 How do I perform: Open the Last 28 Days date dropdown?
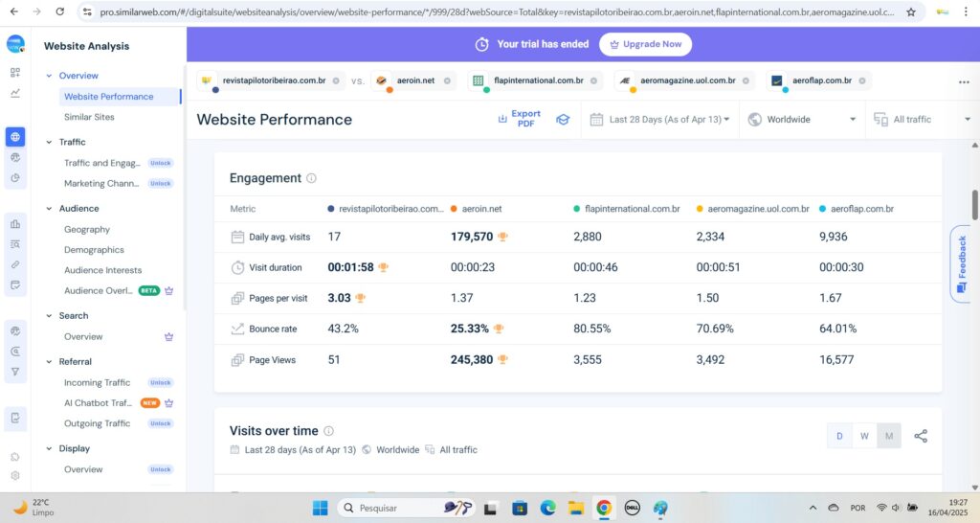tap(660, 120)
